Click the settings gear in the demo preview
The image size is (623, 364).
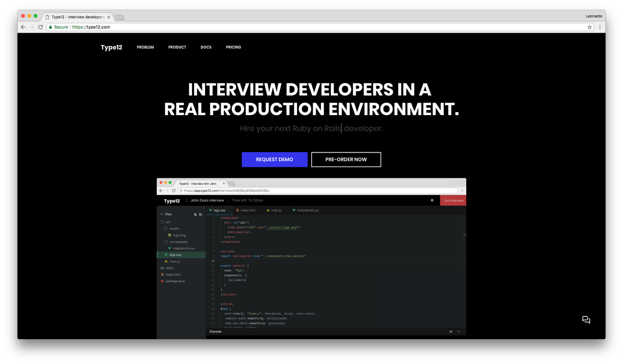432,200
